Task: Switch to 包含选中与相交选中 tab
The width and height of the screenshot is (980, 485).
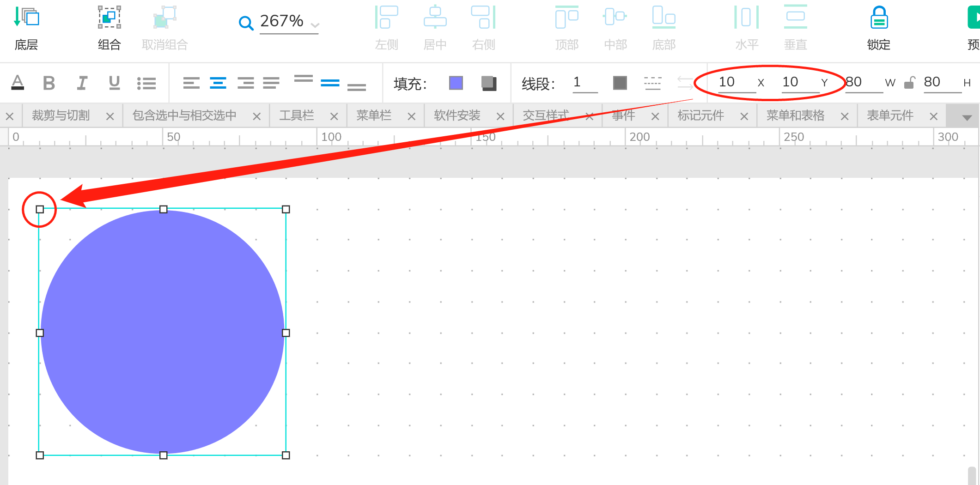Action: (184, 115)
